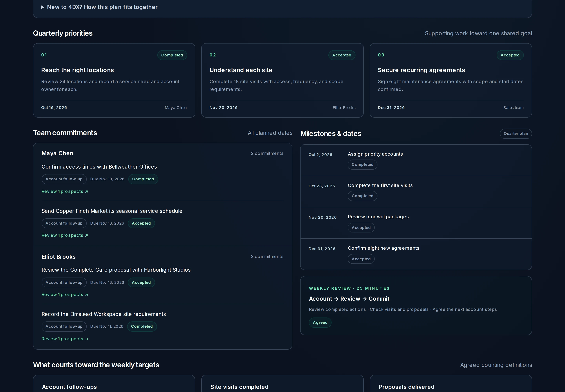Select the Elliot Brooks team member heading
The height and width of the screenshot is (392, 565).
58,257
